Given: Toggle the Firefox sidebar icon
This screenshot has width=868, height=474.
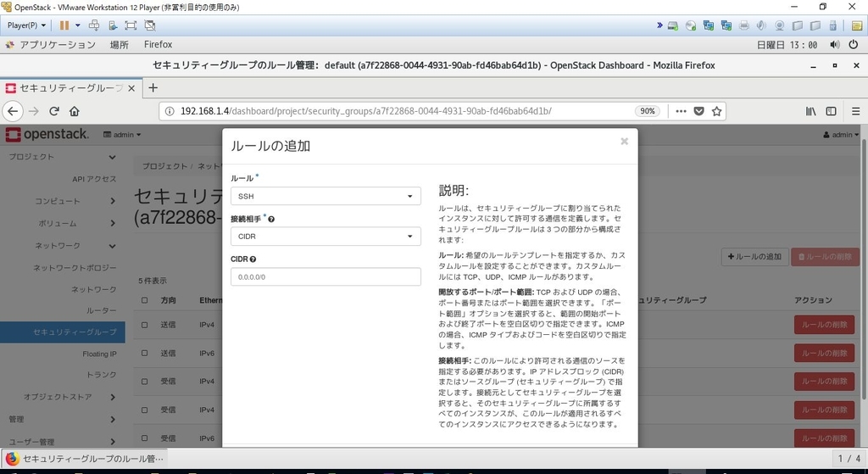Looking at the screenshot, I should [x=831, y=111].
